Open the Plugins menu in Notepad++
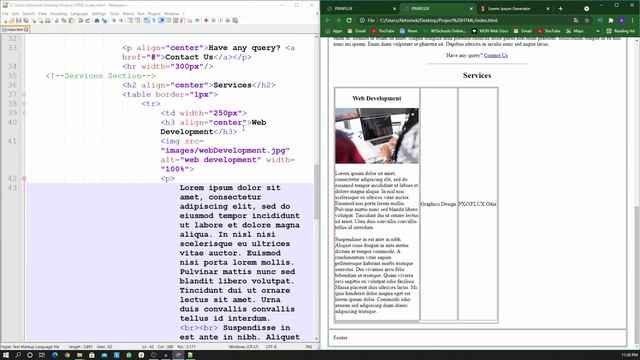Screen dimensions: 640x360 tap(154, 14)
